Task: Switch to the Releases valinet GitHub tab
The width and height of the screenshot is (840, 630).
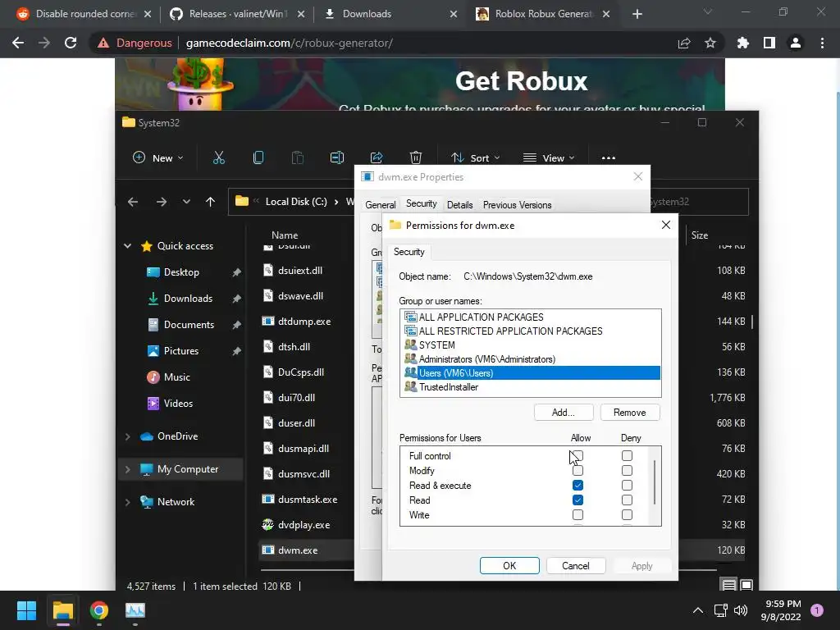Action: pos(235,14)
